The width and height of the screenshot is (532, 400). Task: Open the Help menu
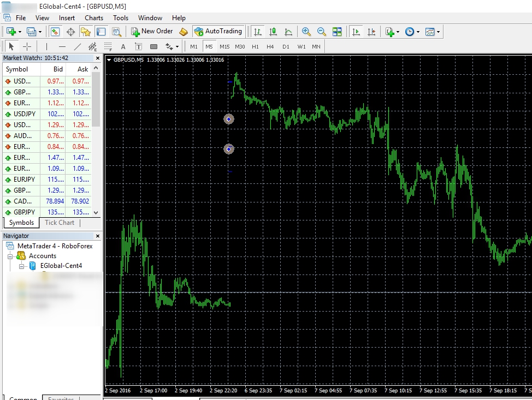tap(179, 18)
